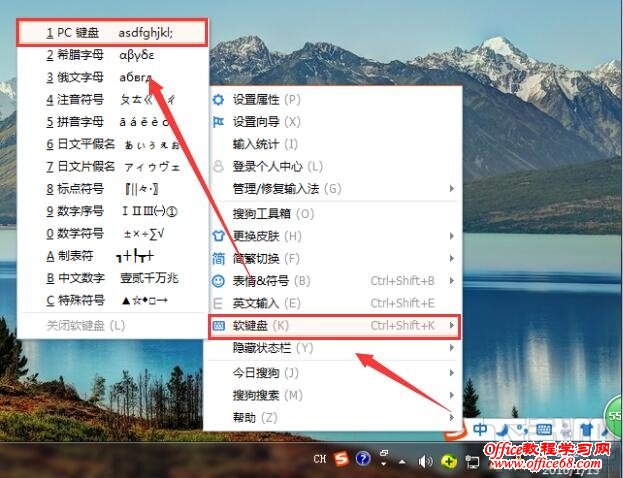Click the smiley icon for 表情&符号
Image resolution: width=623 pixels, height=478 pixels.
[218, 281]
